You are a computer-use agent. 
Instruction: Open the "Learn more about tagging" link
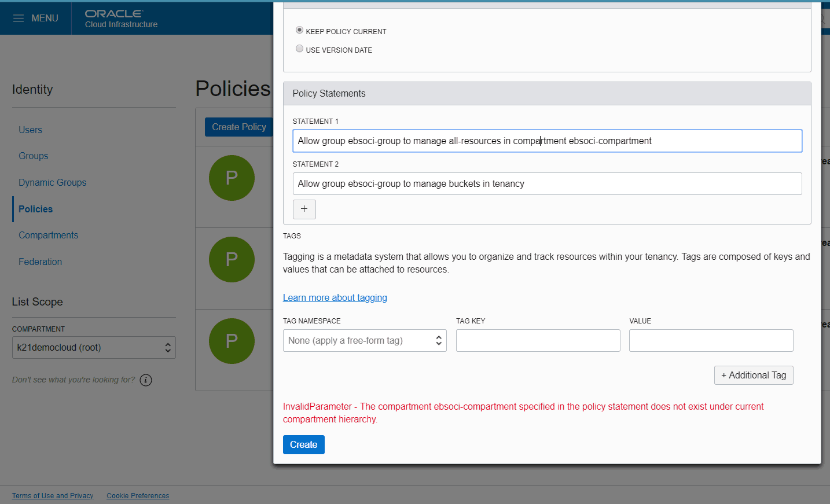pos(335,297)
